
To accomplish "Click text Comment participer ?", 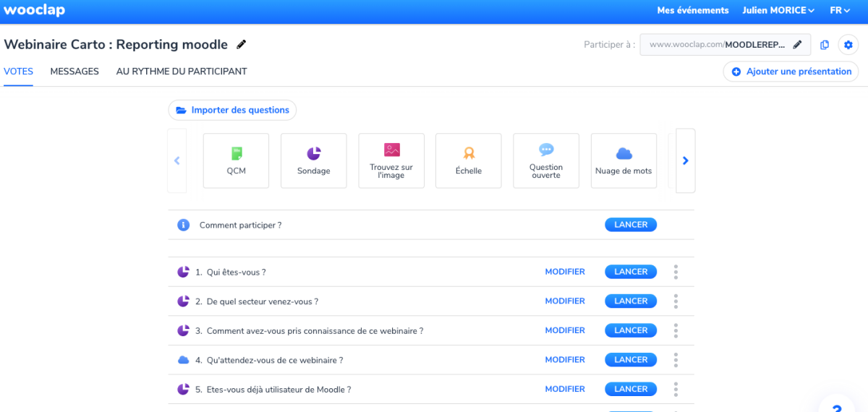I will click(x=240, y=226).
